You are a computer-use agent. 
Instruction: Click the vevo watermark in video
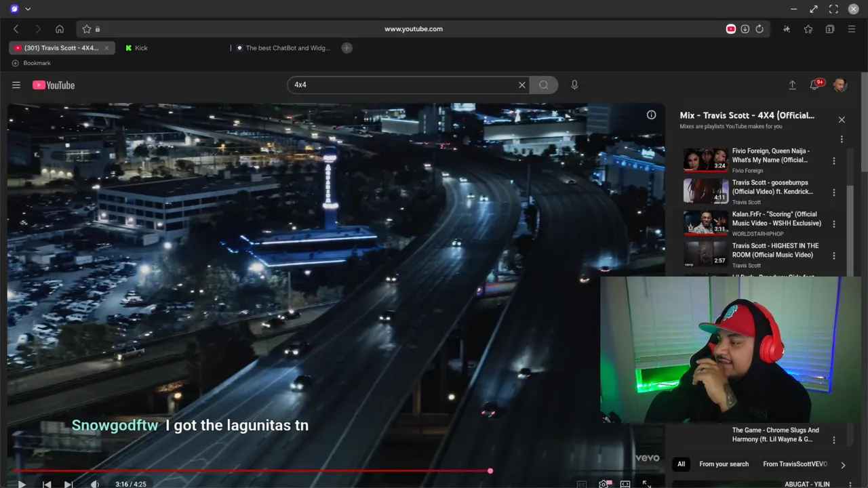click(647, 458)
